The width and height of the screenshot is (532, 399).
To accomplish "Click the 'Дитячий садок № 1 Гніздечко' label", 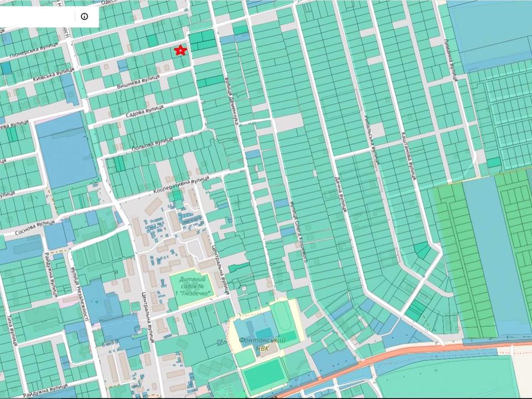I will click(x=191, y=287).
